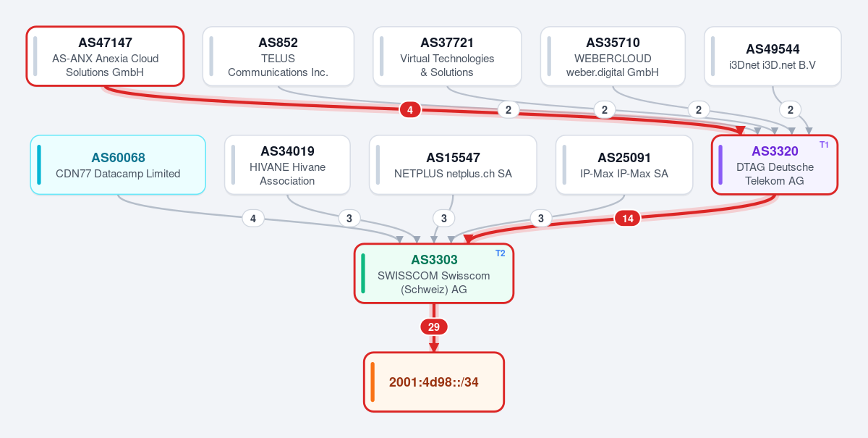Viewport: 868px width, 438px height.
Task: Select the AS25091 IP-Max node
Action: pos(624,165)
